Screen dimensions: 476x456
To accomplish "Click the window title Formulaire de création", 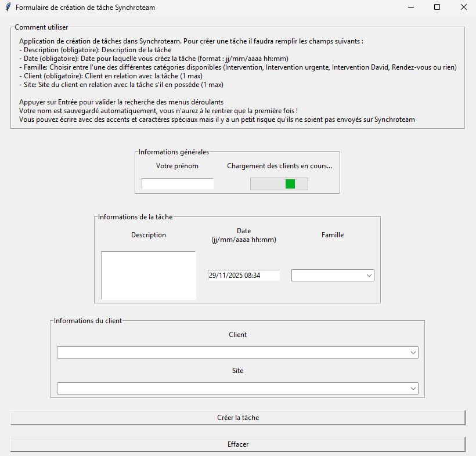I will (x=85, y=8).
